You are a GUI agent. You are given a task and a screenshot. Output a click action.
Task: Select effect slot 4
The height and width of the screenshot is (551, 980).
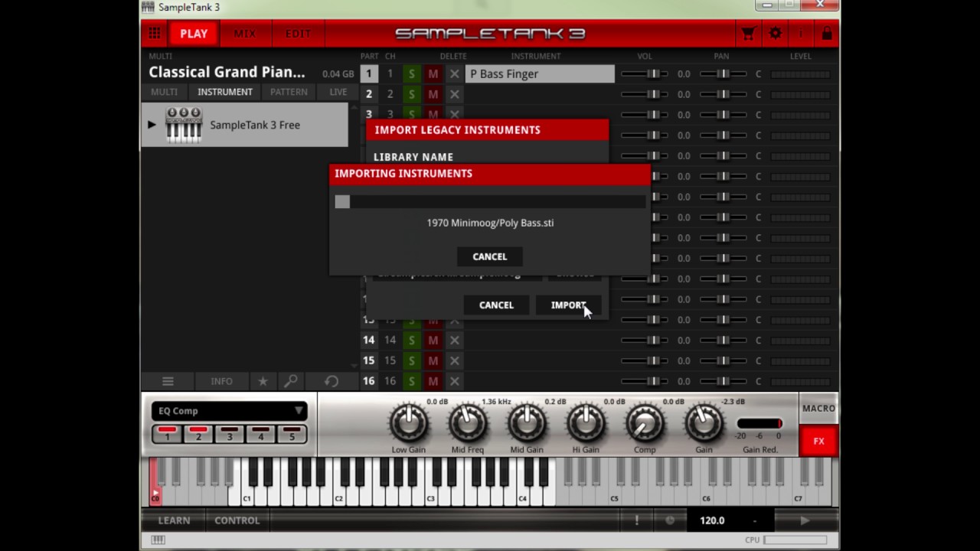tap(260, 434)
